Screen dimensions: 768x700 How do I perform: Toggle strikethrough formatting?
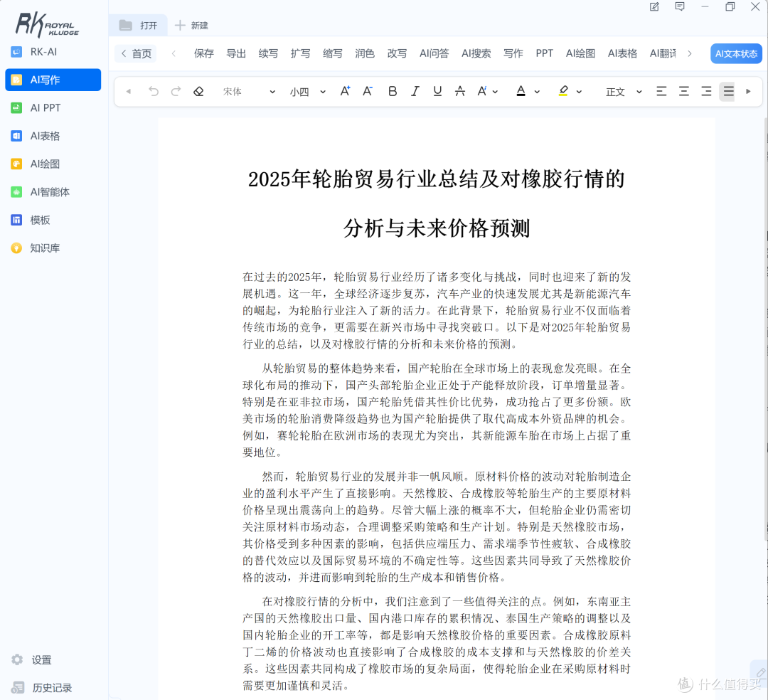click(460, 92)
